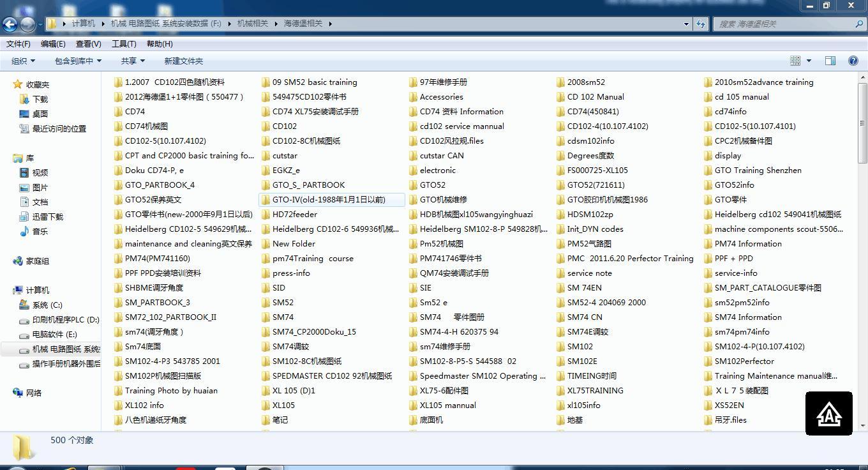Select the 电脑软件 (E:) drive
Screen dimensions: 868x470
coord(48,334)
